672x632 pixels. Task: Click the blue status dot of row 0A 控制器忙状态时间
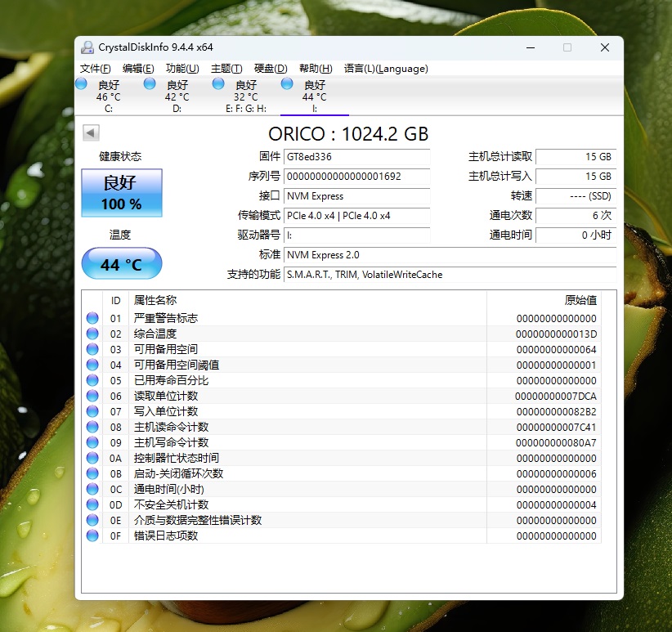tap(92, 458)
